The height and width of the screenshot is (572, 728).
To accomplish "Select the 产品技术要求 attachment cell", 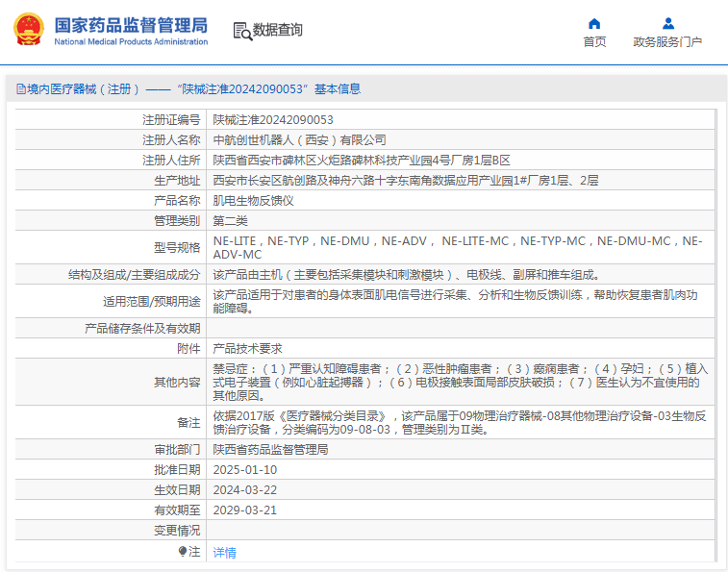I will pyautogui.click(x=247, y=349).
